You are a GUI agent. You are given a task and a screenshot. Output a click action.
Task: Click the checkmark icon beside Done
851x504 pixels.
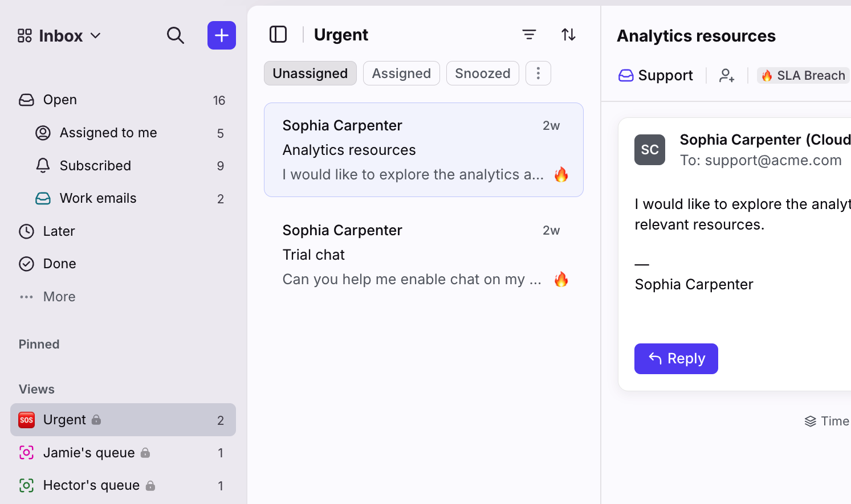point(27,264)
